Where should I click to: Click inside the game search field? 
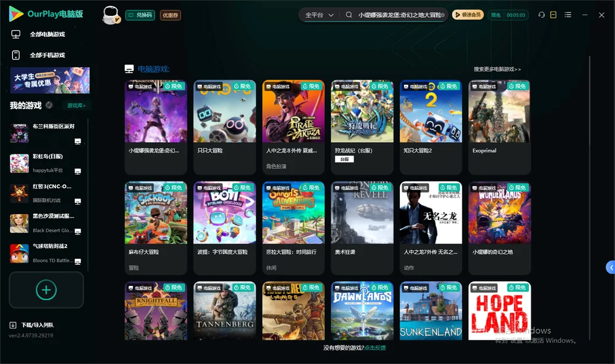(399, 15)
